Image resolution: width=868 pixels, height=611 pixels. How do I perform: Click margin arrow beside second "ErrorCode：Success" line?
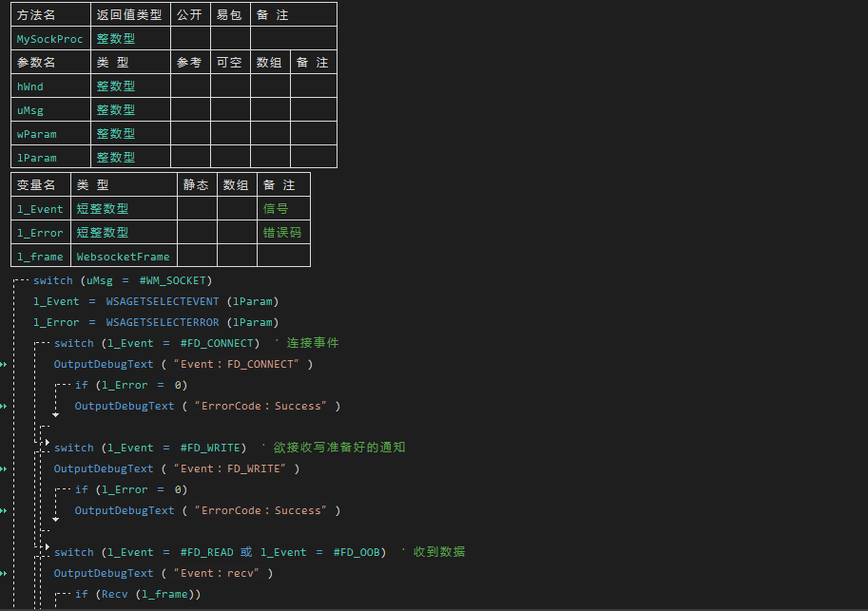point(4,510)
